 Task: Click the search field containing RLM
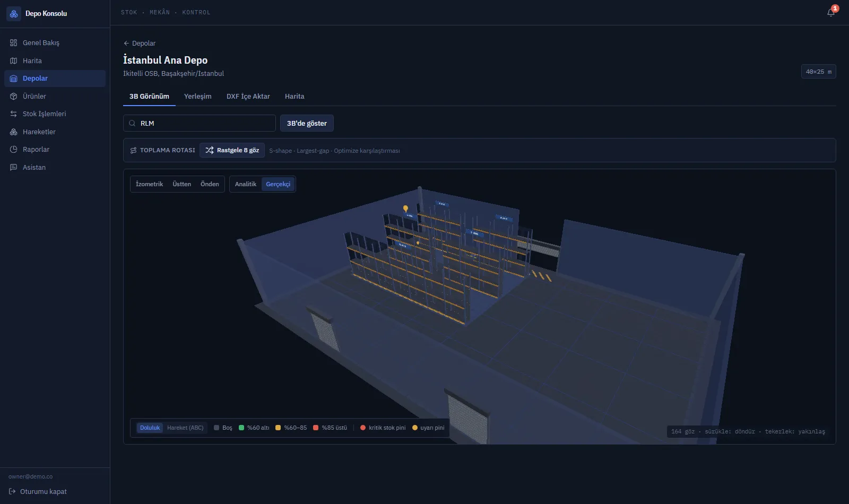click(200, 123)
